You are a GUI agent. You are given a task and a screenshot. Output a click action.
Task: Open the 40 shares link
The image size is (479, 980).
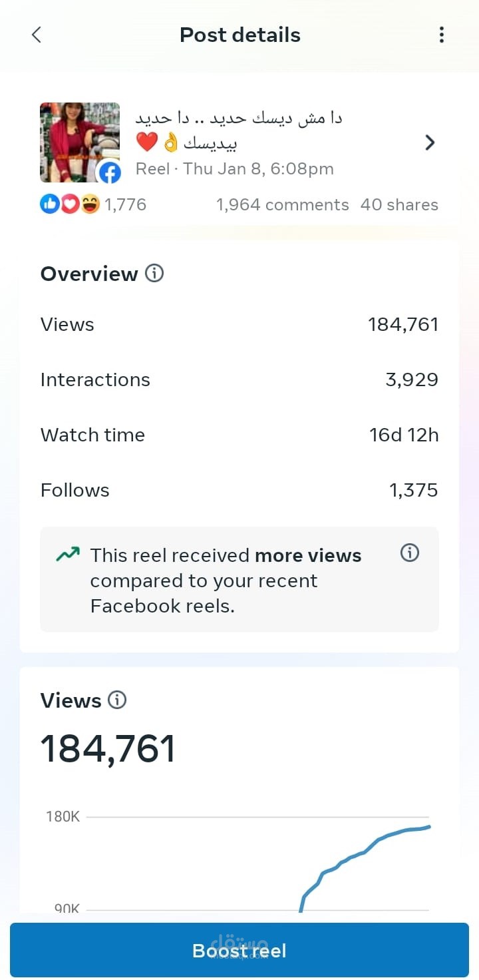click(399, 205)
